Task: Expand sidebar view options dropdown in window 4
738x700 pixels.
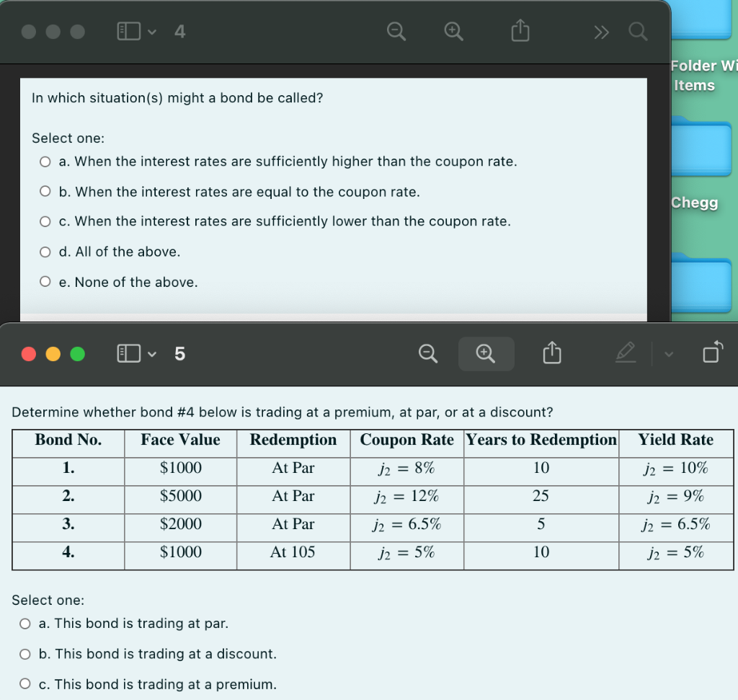Action: 151,32
